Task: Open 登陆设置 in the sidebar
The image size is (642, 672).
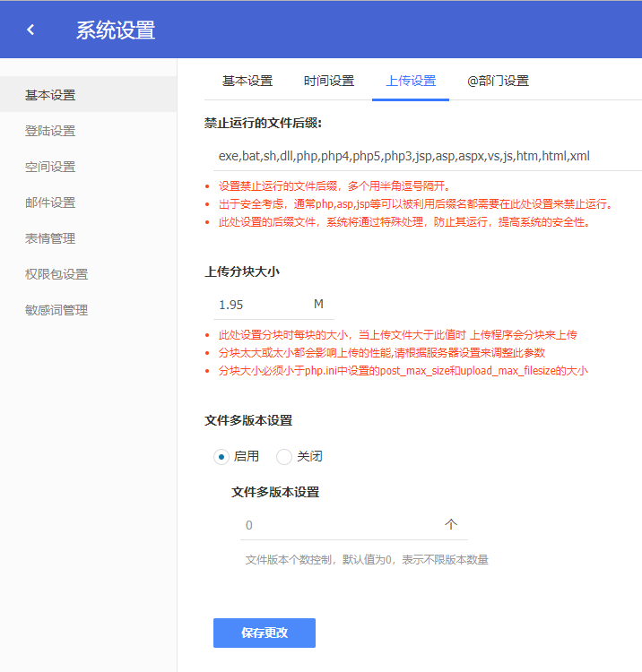Action: 50,131
